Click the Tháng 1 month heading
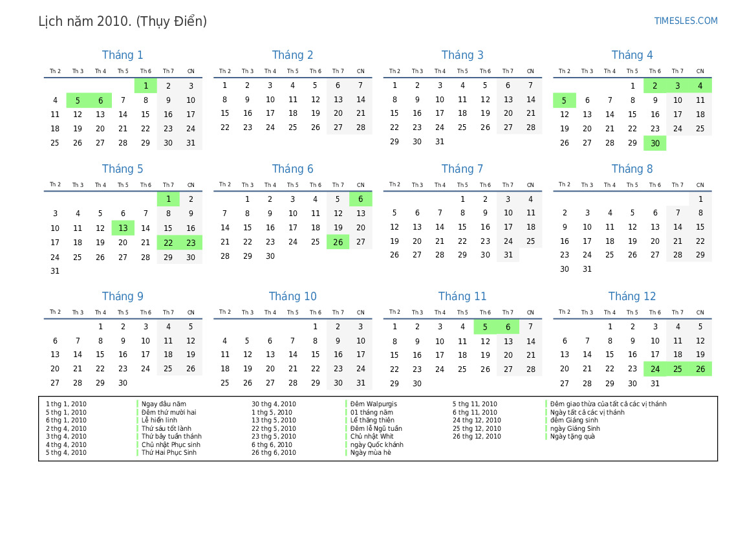756x535 pixels. point(122,55)
